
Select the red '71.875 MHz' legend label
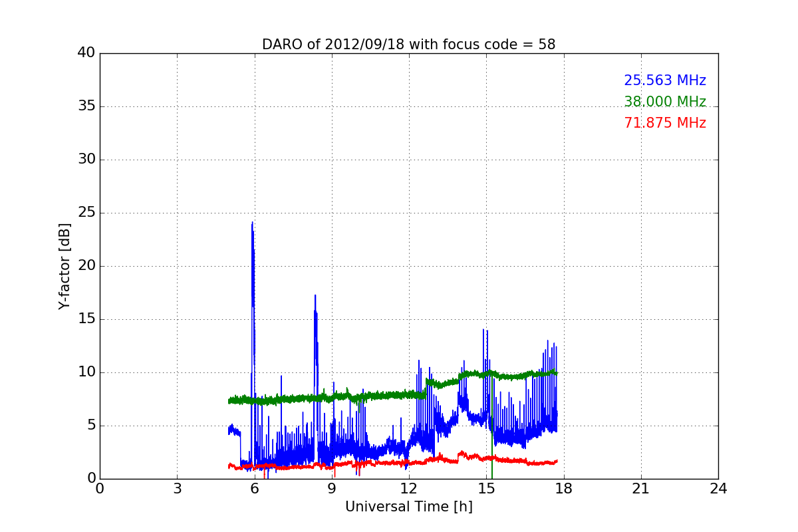665,123
